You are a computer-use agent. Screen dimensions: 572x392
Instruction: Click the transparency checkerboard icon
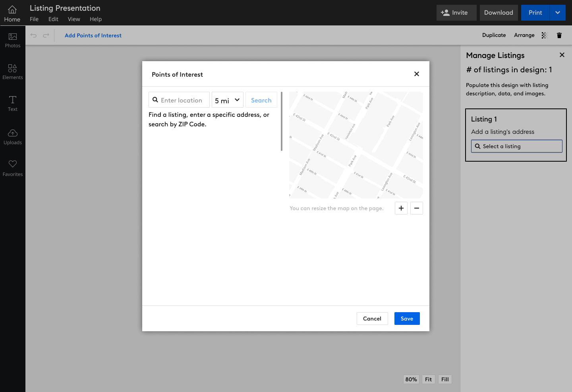click(545, 35)
